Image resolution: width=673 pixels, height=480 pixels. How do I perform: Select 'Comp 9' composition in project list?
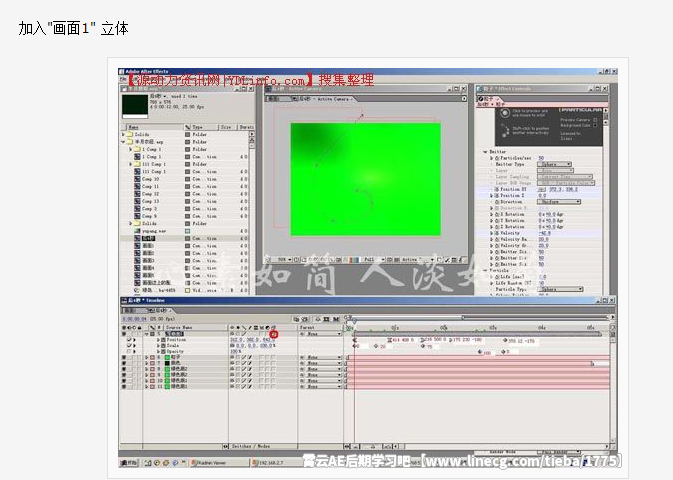pyautogui.click(x=150, y=216)
